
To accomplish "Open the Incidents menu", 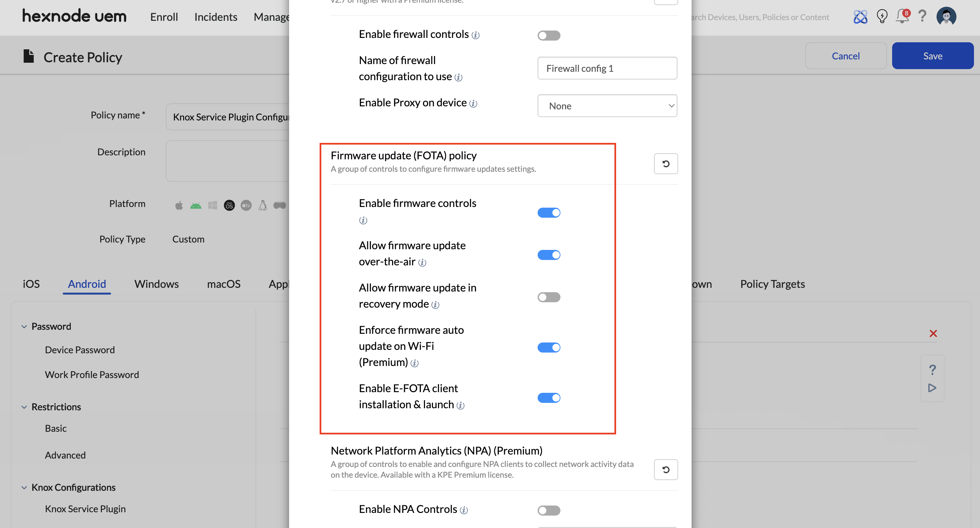I will click(216, 17).
